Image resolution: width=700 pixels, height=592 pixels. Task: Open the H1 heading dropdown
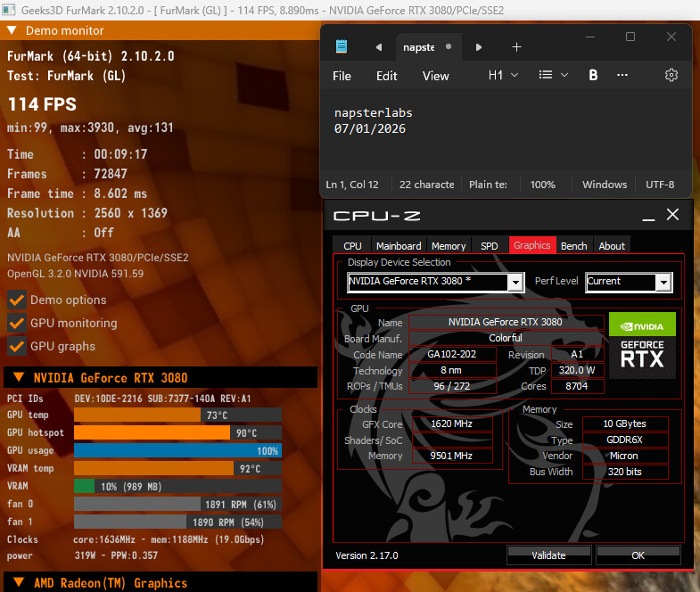(x=503, y=76)
